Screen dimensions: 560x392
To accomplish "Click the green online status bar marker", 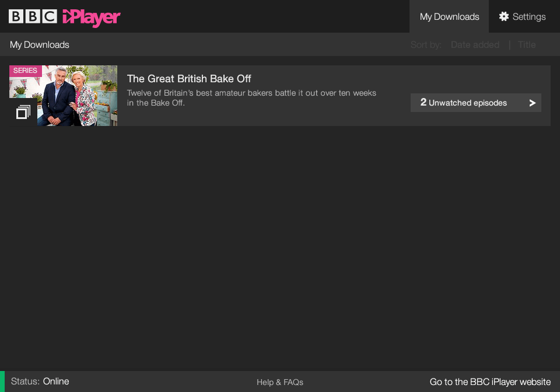I will pos(2,381).
